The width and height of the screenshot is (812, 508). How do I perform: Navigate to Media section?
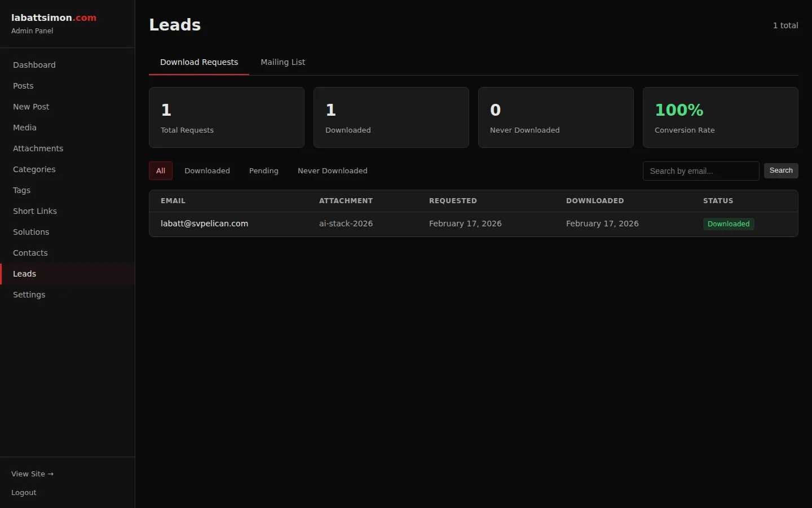point(25,128)
